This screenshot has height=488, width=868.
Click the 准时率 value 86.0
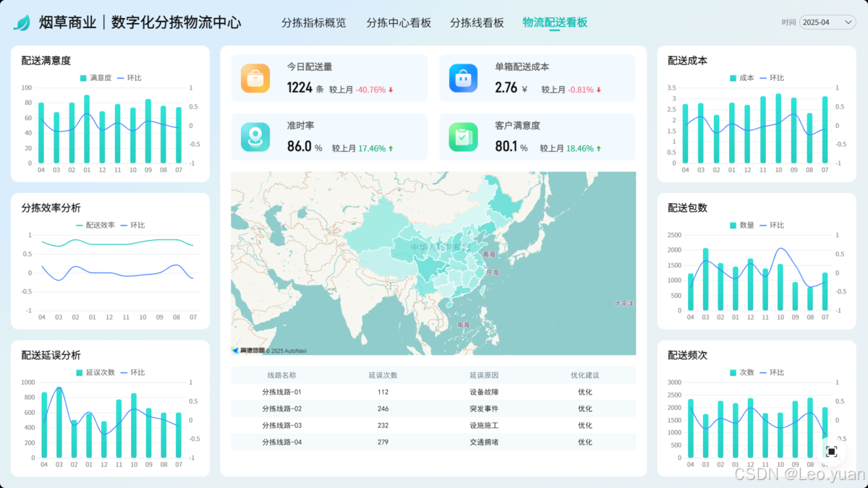[299, 147]
